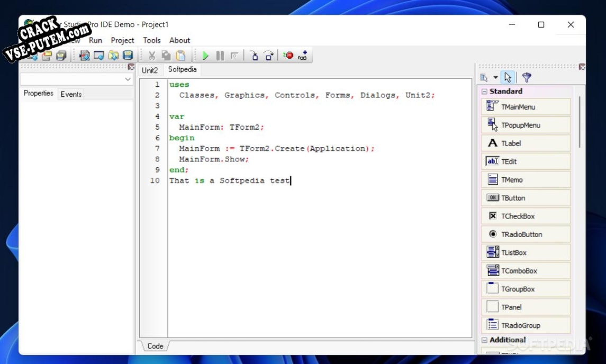
Task: Click 'MainForm: TForm2;' declaration line
Action: point(221,127)
